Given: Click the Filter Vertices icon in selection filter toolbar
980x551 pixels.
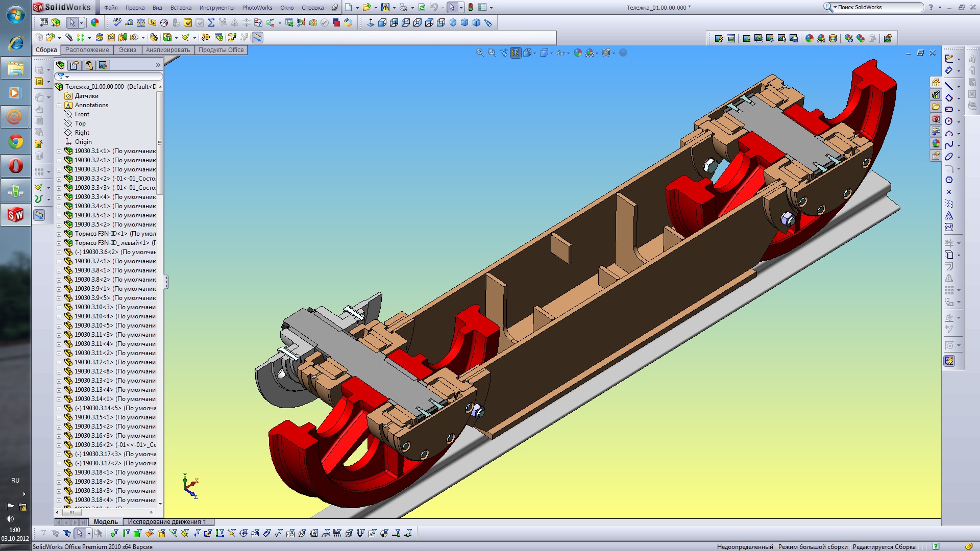Looking at the screenshot, I should [x=114, y=534].
